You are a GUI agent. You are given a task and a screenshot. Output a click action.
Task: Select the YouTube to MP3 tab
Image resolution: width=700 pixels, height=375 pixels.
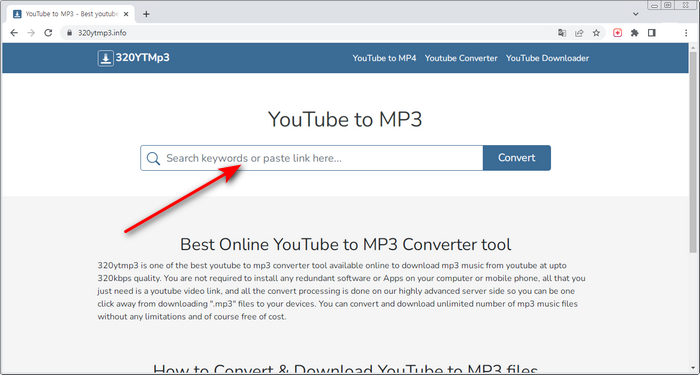click(71, 14)
